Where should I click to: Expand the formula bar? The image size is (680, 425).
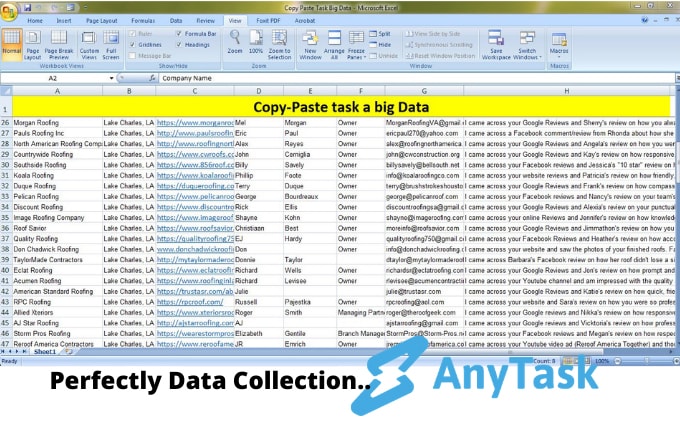click(x=677, y=78)
